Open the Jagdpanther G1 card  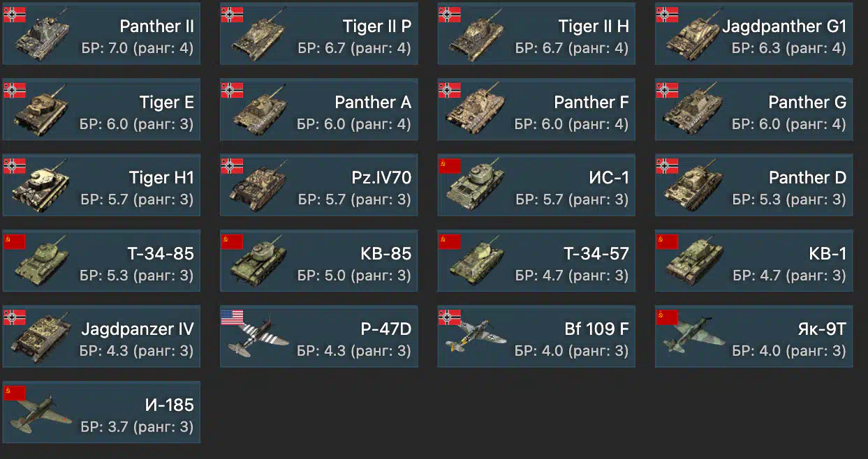pyautogui.click(x=753, y=34)
